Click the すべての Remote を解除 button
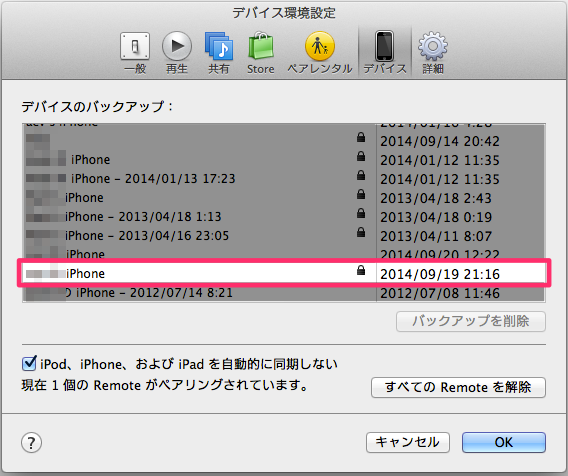The height and width of the screenshot is (476, 568). click(x=458, y=387)
